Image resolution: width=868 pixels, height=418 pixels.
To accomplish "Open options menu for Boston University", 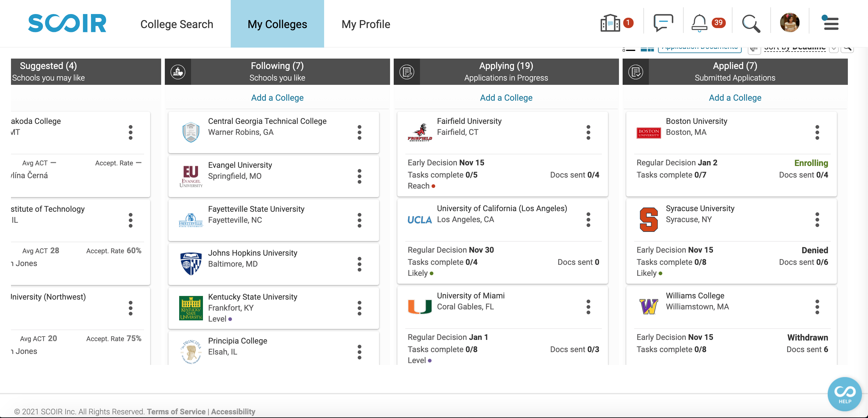I will (817, 132).
